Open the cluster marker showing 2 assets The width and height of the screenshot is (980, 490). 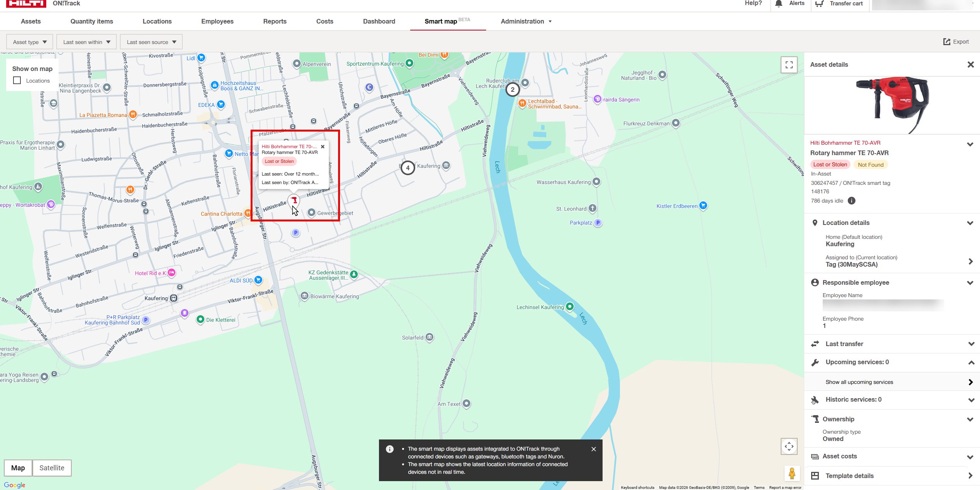(x=513, y=90)
